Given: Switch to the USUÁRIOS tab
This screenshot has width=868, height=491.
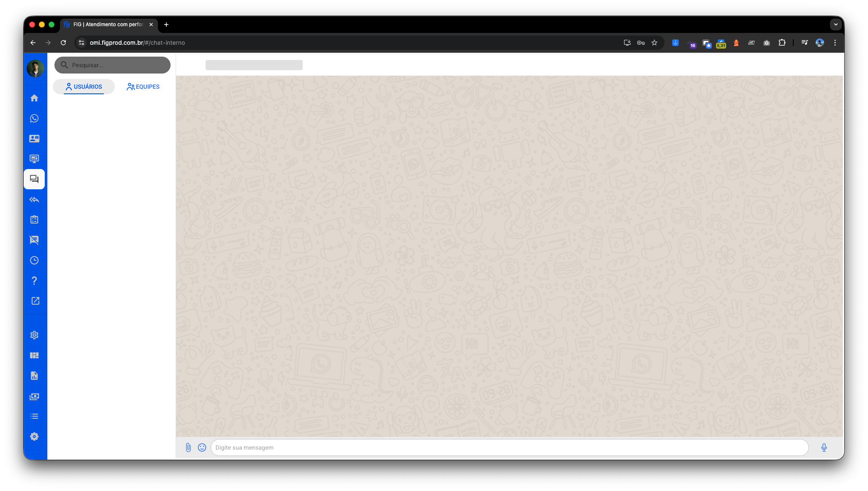Looking at the screenshot, I should [84, 87].
